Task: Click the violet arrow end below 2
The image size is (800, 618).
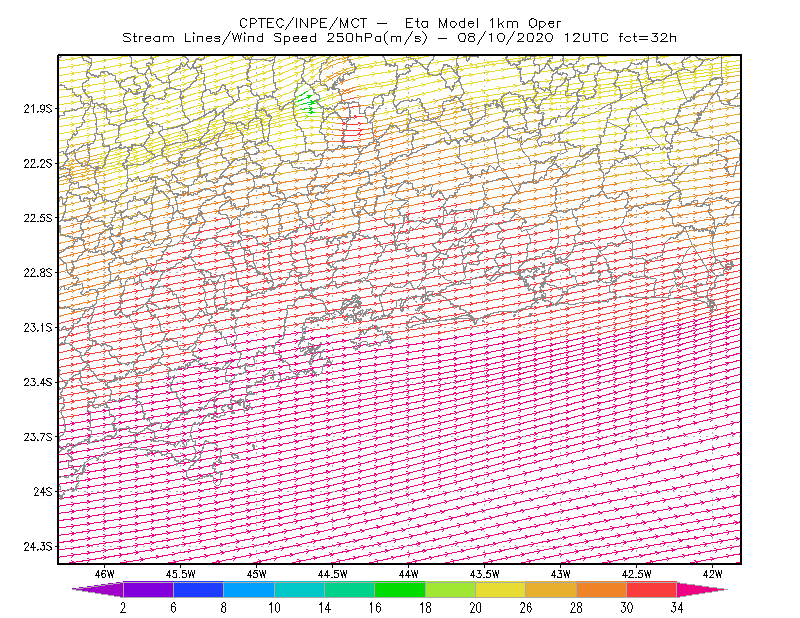Action: 98,589
